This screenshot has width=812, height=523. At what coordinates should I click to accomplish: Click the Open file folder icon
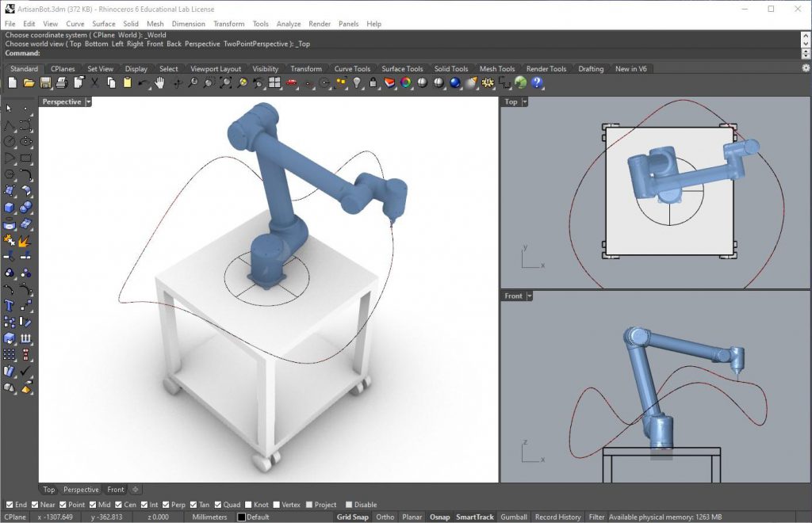click(x=29, y=82)
